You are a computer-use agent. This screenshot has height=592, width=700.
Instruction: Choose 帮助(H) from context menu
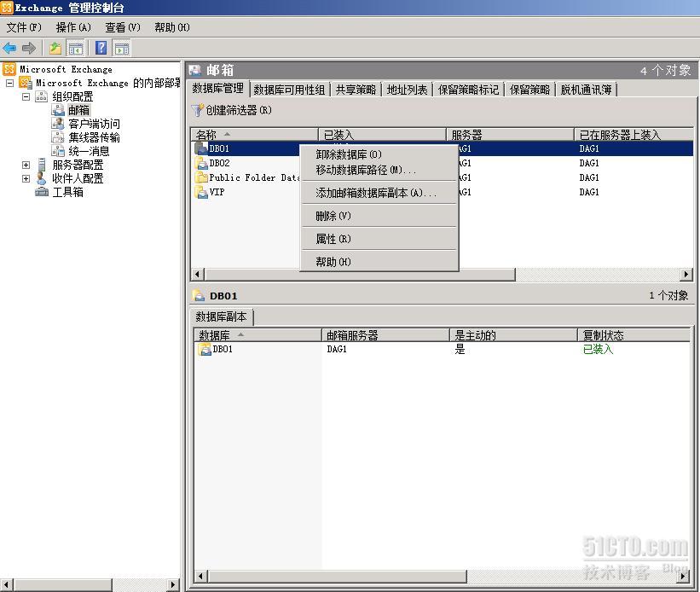coord(379,262)
